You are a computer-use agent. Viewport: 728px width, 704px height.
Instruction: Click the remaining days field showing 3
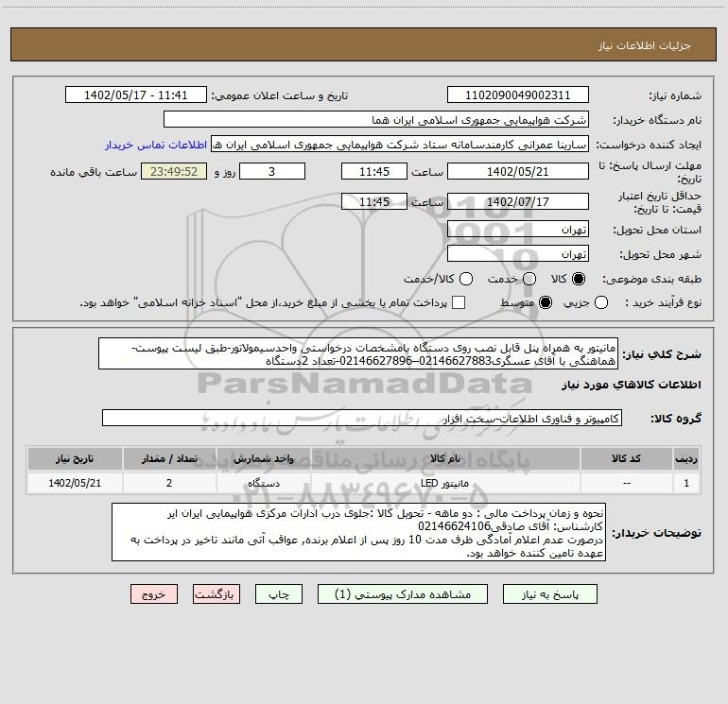coord(272,171)
